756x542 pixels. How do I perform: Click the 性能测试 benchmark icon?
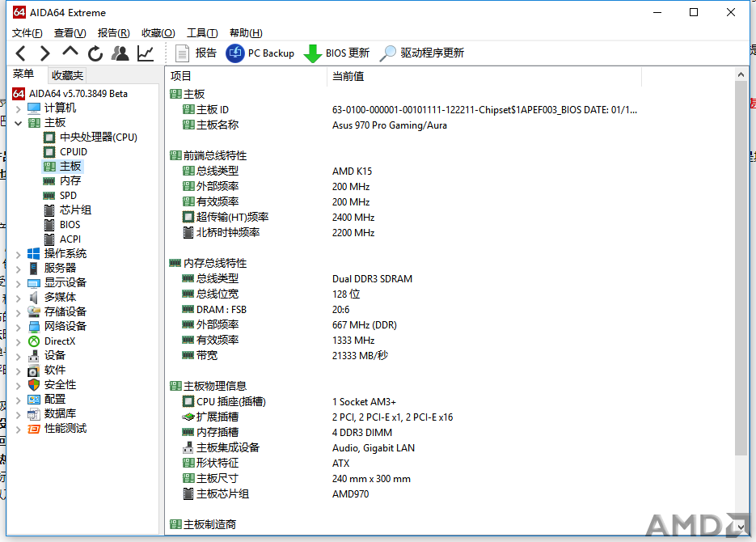tap(34, 429)
